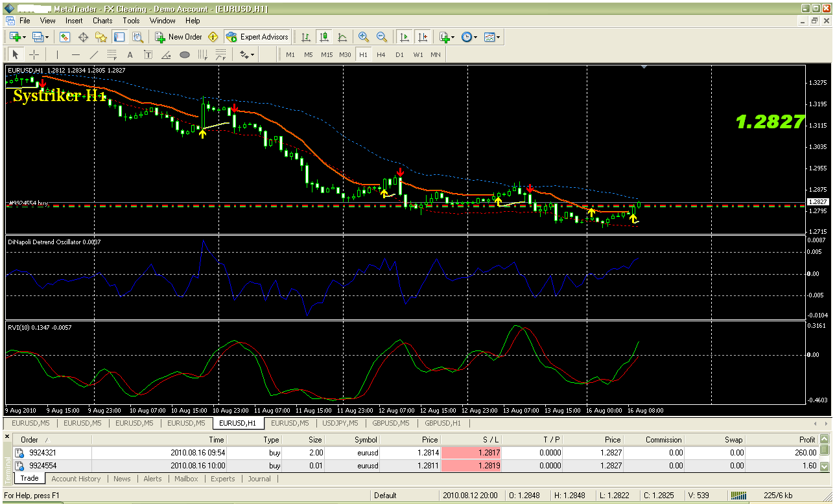This screenshot has height=504, width=835.
Task: Select the Text 'A' drawing tool
Action: pos(130,54)
